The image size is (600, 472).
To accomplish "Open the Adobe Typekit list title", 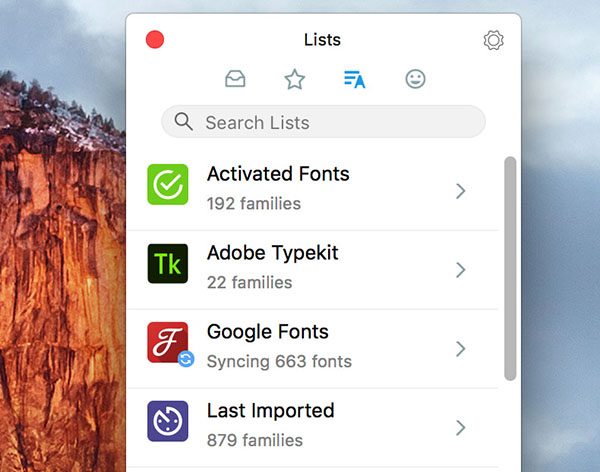I will 273,253.
